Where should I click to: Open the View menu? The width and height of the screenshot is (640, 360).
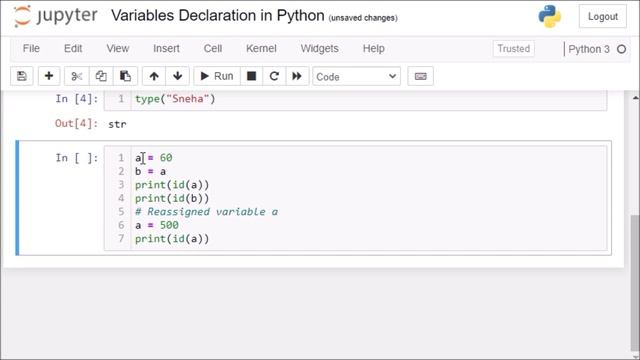[118, 49]
